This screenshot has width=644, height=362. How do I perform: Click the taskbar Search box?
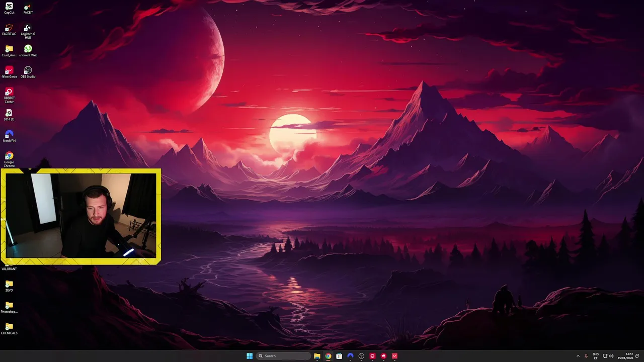(283, 356)
